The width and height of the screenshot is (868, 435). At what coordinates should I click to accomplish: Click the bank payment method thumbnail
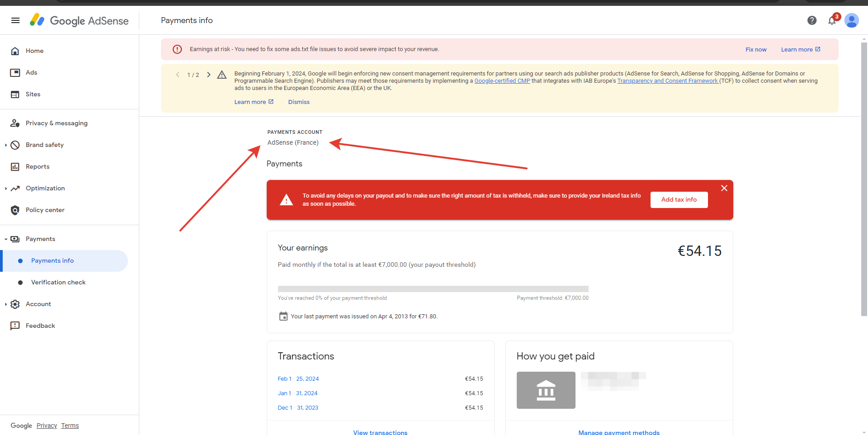pos(546,390)
